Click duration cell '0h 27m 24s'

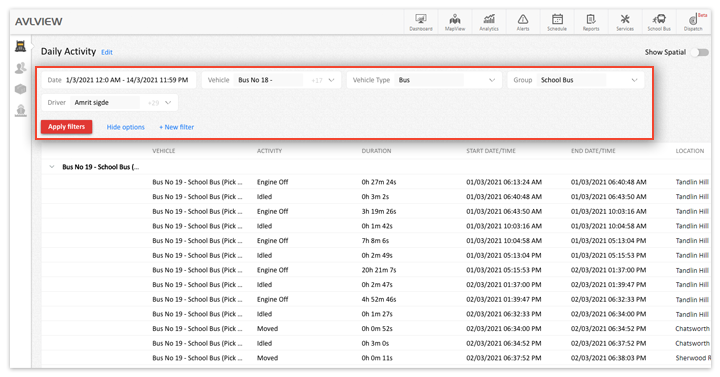(378, 182)
